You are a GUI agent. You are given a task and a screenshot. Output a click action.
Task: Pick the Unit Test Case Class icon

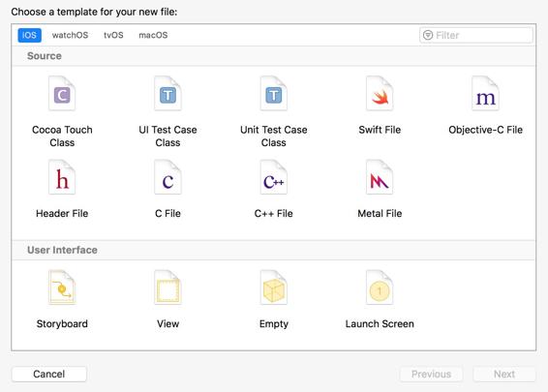click(x=274, y=94)
